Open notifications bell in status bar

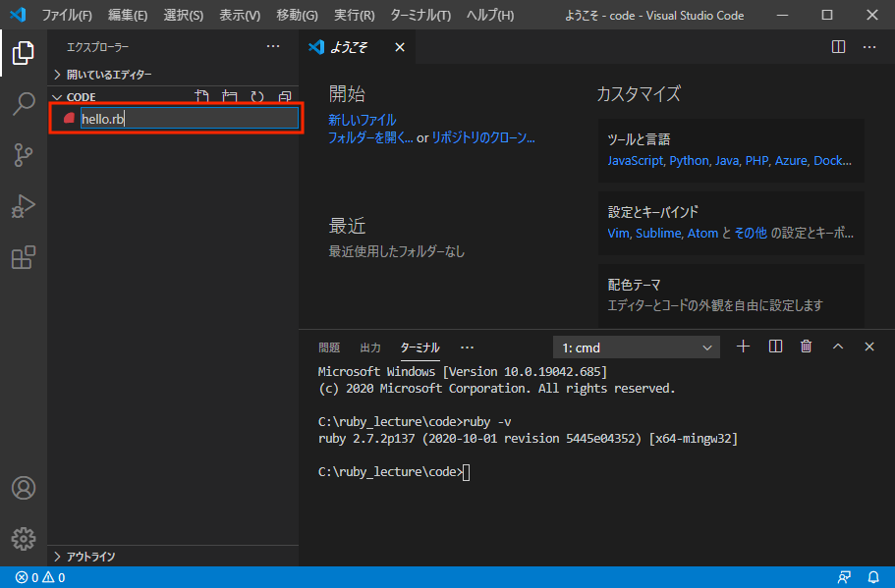point(873,577)
